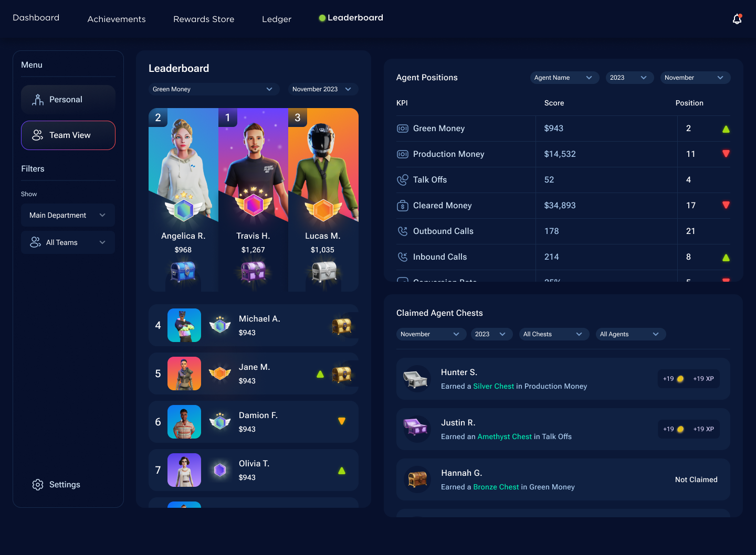Click the Inbound Calls phone icon

(403, 257)
